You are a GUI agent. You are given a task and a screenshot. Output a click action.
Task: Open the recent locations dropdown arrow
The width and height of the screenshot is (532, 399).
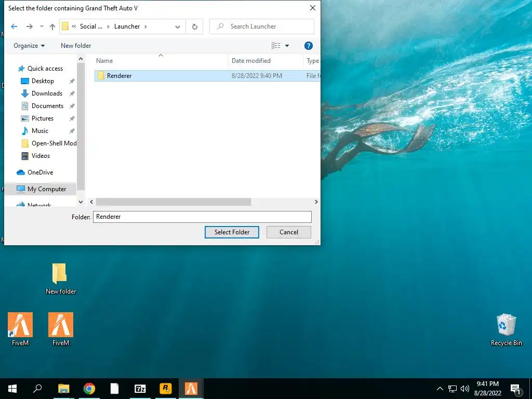tap(42, 26)
